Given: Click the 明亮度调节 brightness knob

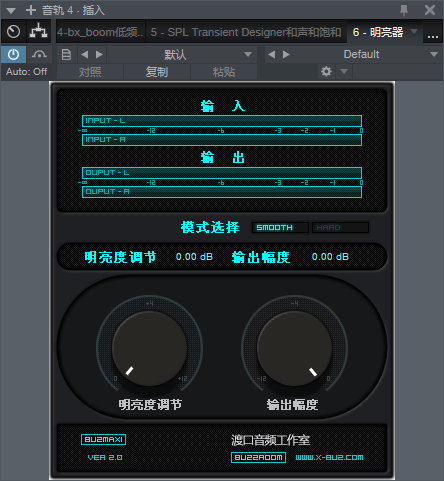Looking at the screenshot, I should tap(149, 349).
